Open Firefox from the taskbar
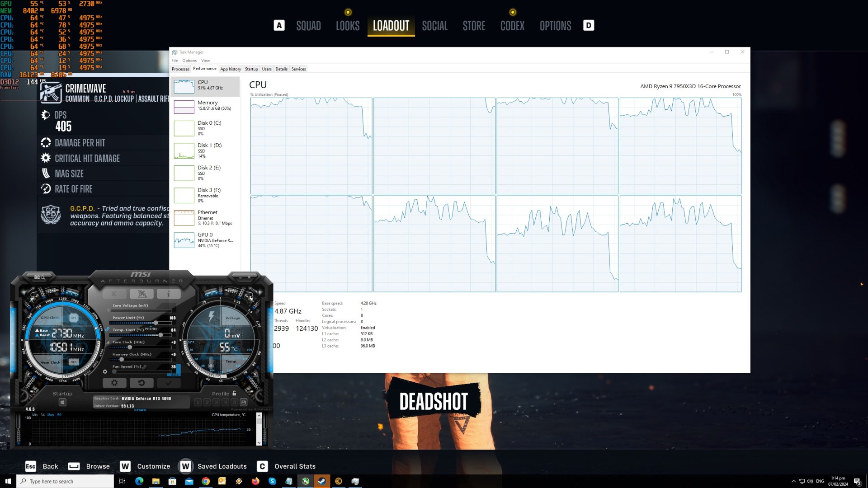 click(x=255, y=481)
